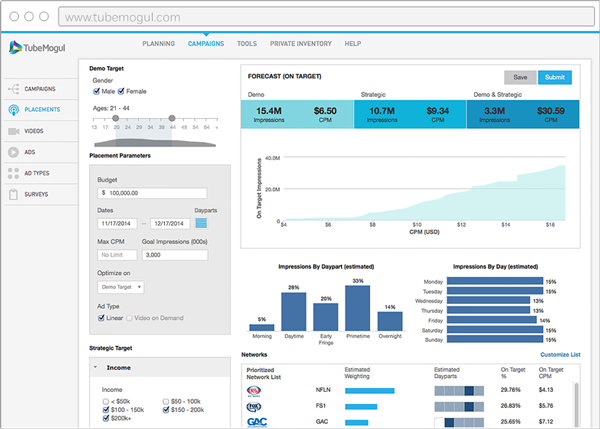Viewport: 600px width, 429px height.
Task: Open the Help tab
Action: (353, 44)
